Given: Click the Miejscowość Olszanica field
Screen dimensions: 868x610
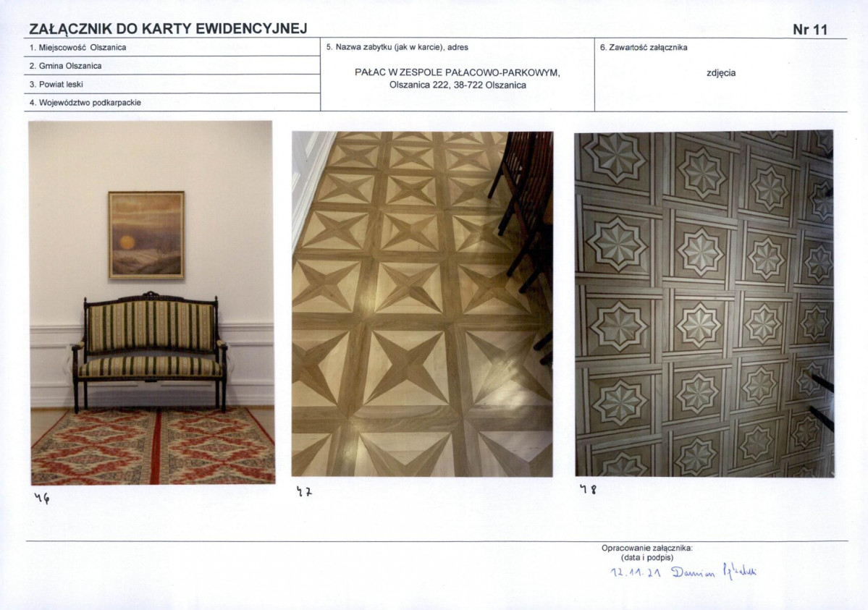Looking at the screenshot, I should [172, 48].
